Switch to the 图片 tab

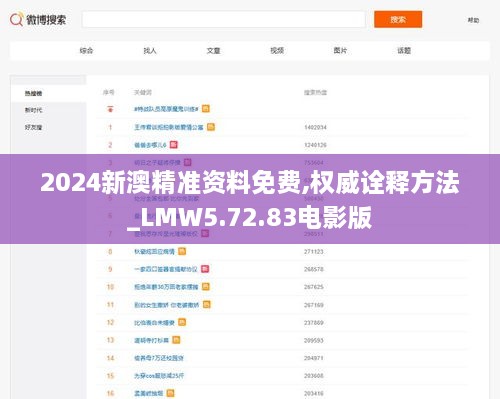tap(340, 51)
